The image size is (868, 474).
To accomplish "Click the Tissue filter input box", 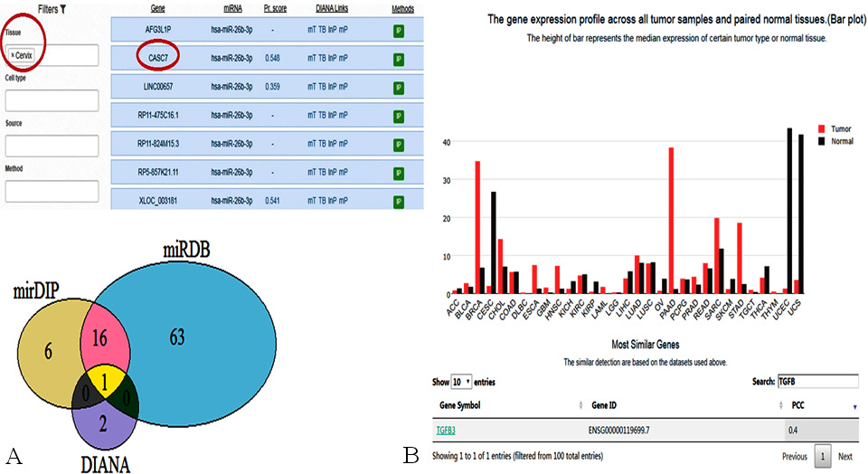I will (x=52, y=55).
